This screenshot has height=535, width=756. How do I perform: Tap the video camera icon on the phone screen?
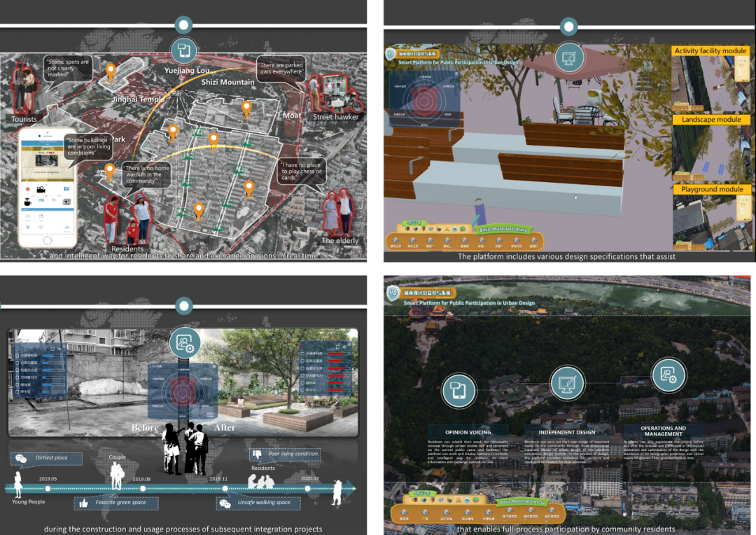[x=41, y=190]
